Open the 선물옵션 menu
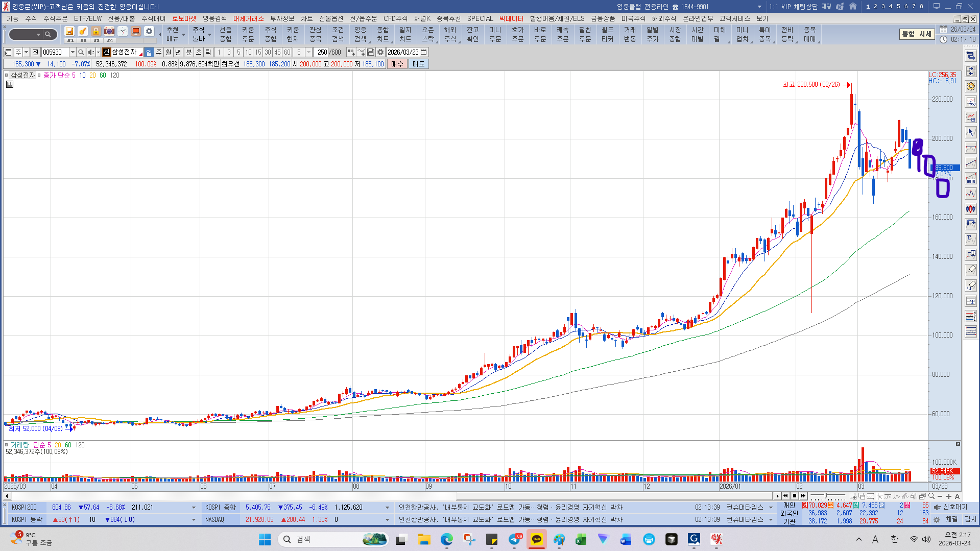 click(x=331, y=18)
